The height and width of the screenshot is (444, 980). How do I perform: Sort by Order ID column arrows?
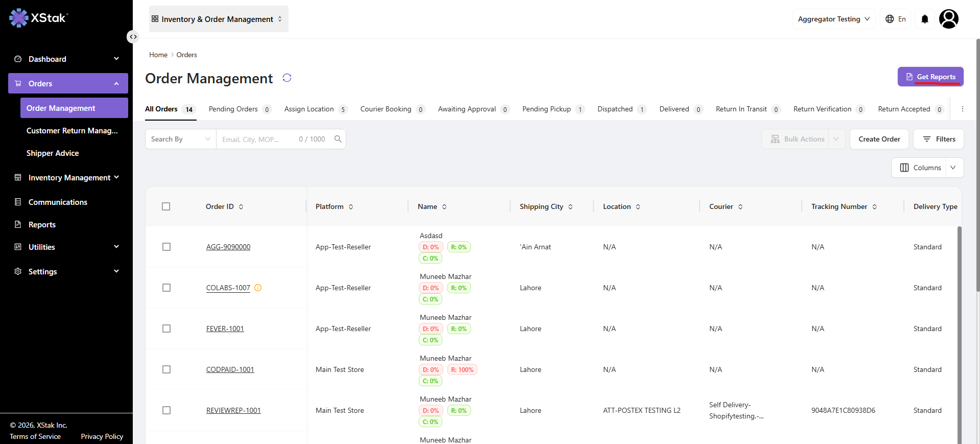[241, 206]
